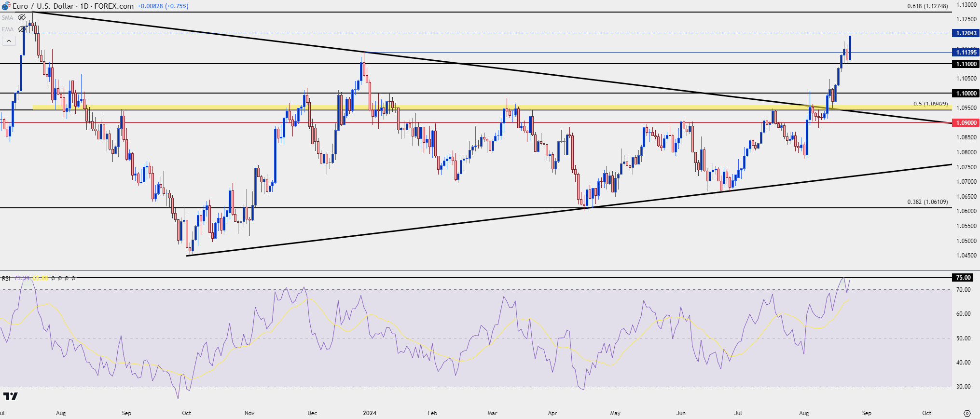Click the Dec time axis label
Image resolution: width=980 pixels, height=419 pixels.
[x=312, y=413]
